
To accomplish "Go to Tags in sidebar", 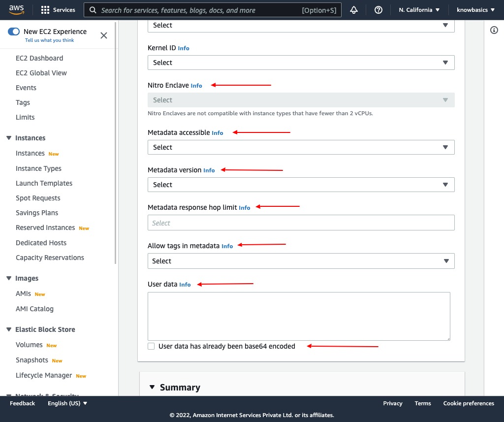I will click(23, 102).
